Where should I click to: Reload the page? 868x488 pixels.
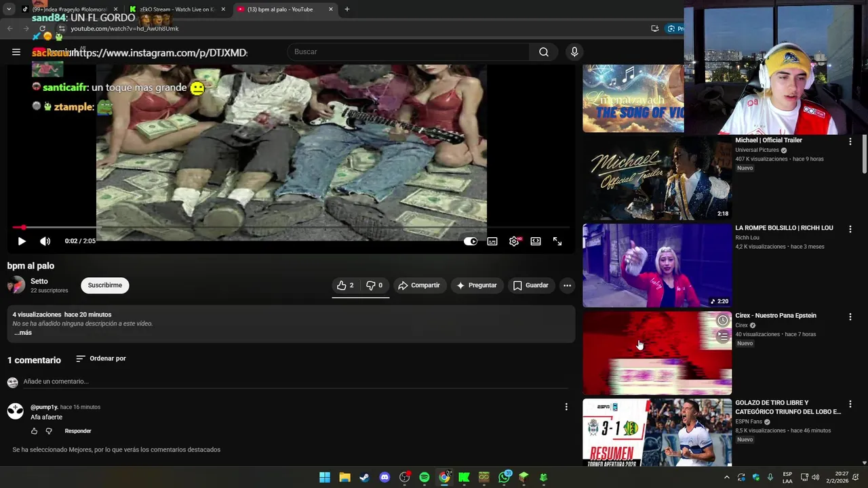click(x=42, y=28)
